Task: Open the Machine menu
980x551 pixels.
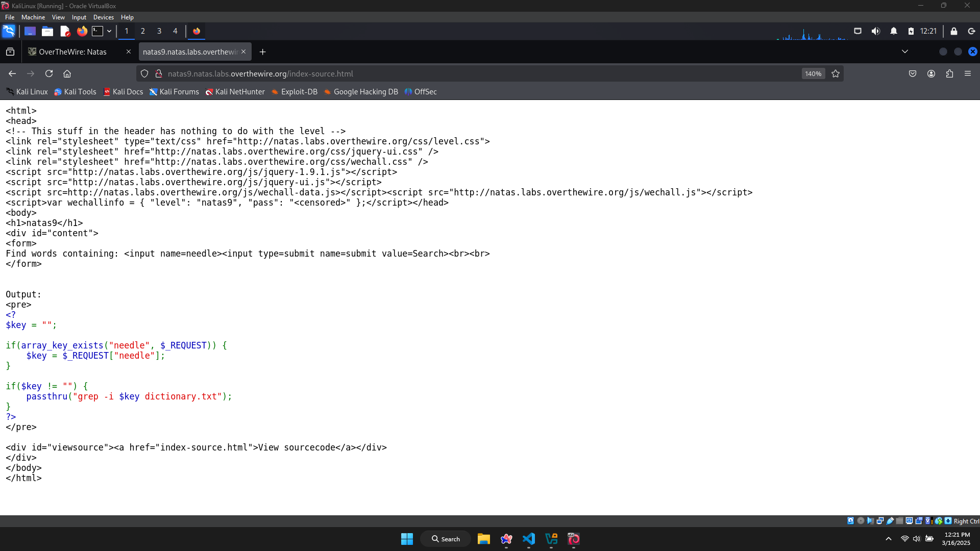Action: point(33,17)
